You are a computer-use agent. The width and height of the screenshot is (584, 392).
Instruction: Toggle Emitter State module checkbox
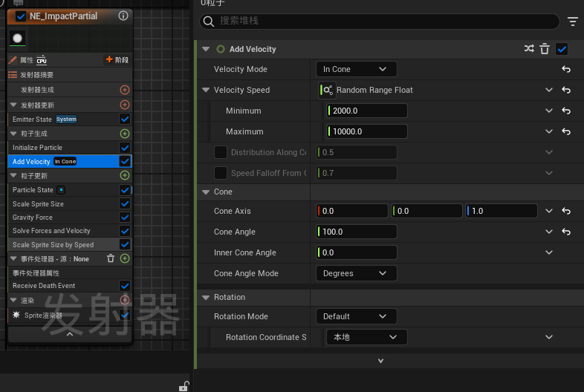click(x=125, y=119)
